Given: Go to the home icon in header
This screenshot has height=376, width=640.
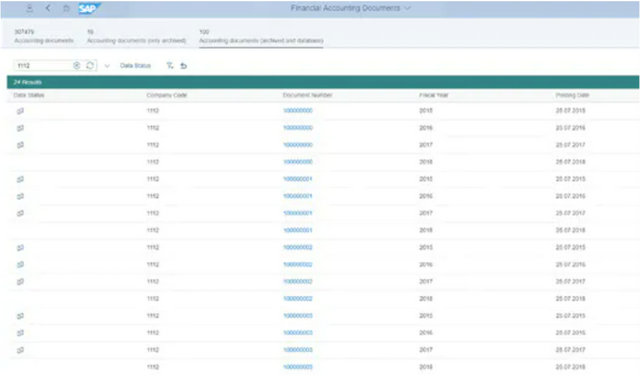Looking at the screenshot, I should (x=66, y=8).
